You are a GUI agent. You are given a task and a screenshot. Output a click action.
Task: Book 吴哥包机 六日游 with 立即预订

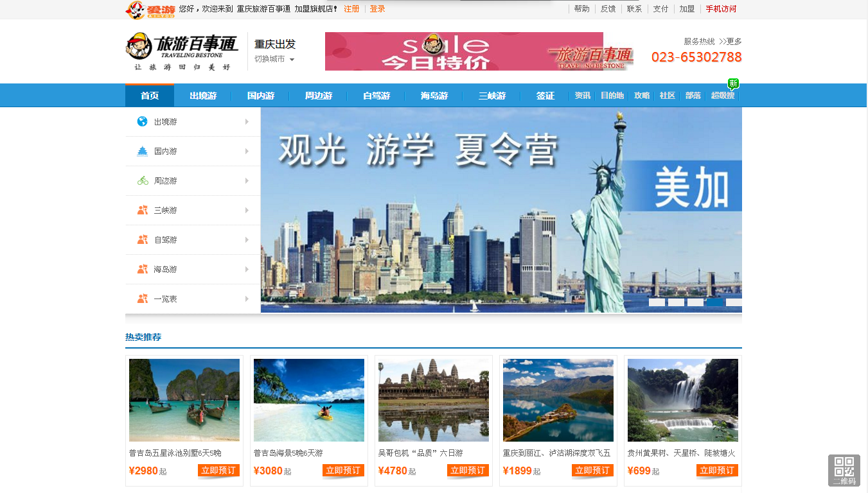click(468, 471)
